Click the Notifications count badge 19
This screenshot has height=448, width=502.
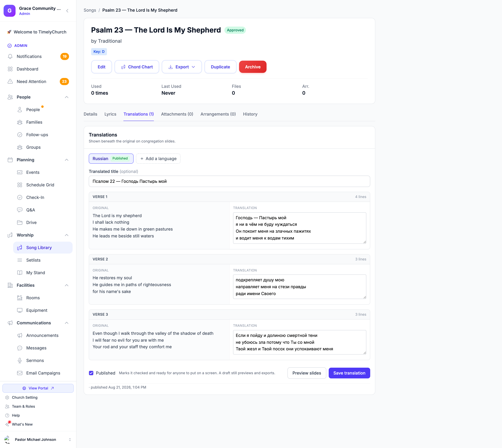65,56
